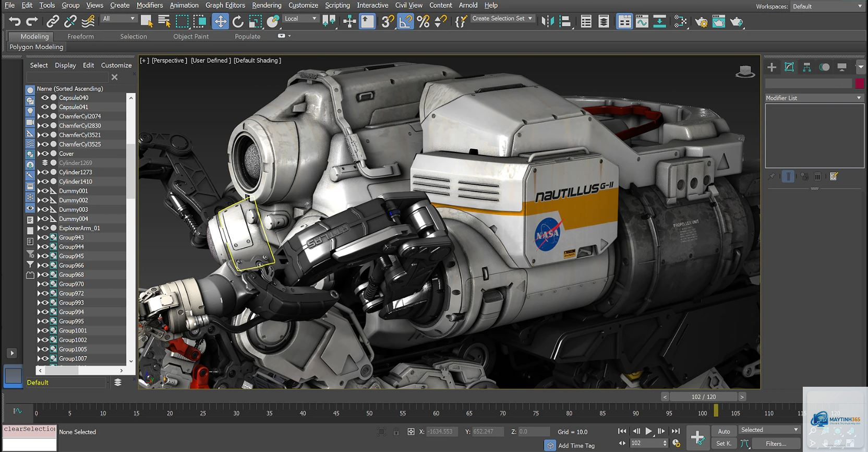Screen dimensions: 868x452
Task: Switch to the Hierarchy panel tab
Action: click(807, 67)
